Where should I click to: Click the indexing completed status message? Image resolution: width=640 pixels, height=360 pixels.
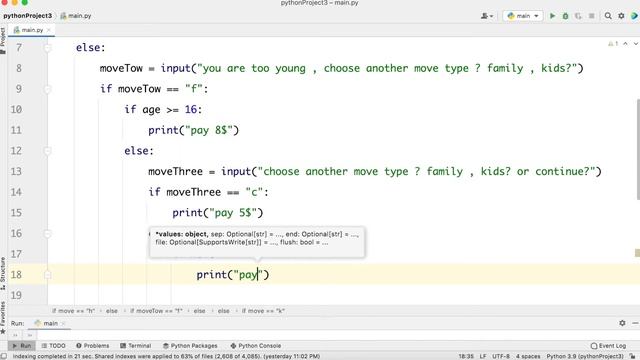[166, 356]
